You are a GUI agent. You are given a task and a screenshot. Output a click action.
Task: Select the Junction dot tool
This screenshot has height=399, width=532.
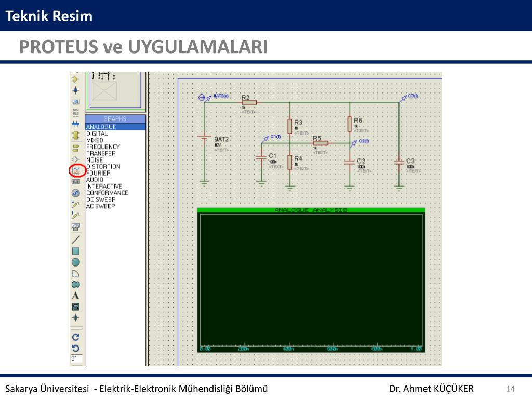click(75, 90)
